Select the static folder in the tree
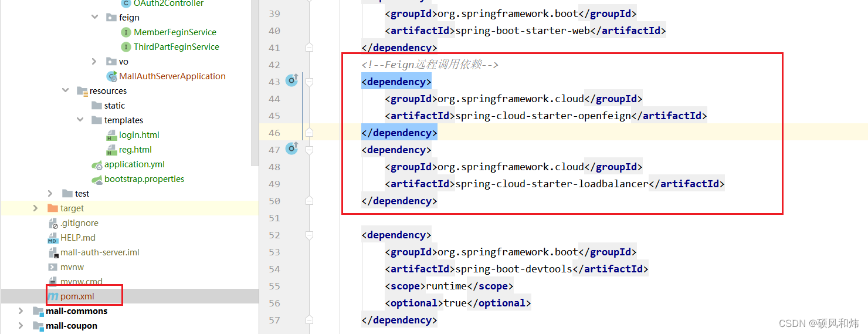The width and height of the screenshot is (868, 334). click(x=114, y=106)
